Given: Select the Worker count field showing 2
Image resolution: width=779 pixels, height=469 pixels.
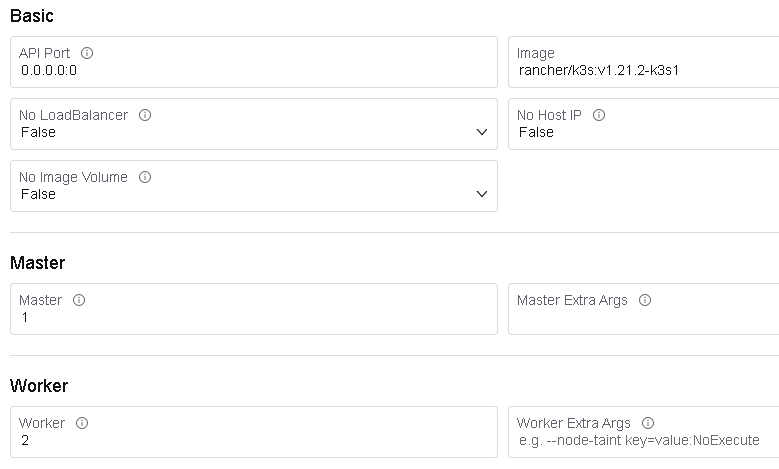Looking at the screenshot, I should (254, 432).
